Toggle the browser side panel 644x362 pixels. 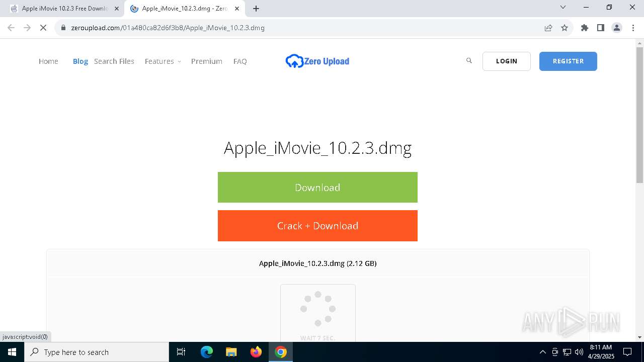tap(601, 28)
